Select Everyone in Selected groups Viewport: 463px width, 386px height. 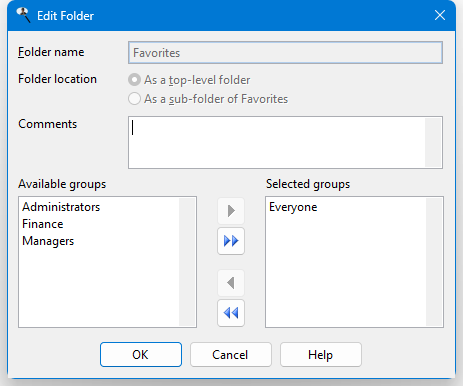coord(293,207)
